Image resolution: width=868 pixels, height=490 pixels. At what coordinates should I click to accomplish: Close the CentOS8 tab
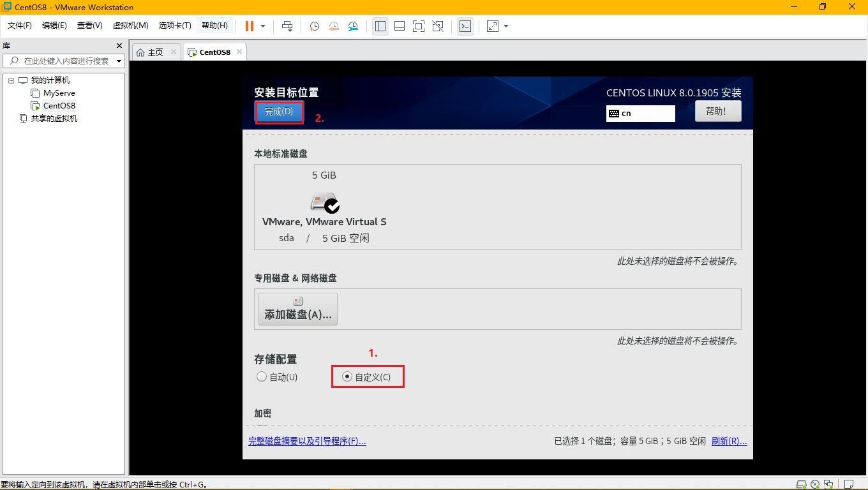point(239,52)
